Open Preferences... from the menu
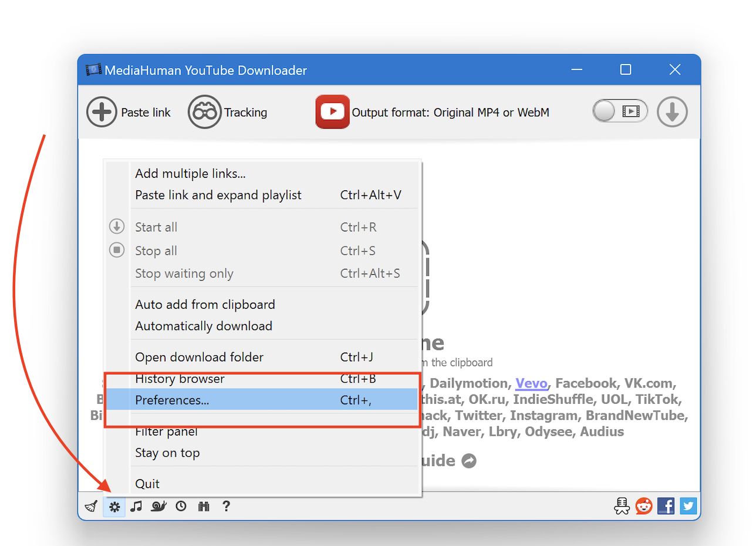The width and height of the screenshot is (756, 546). coord(262,400)
